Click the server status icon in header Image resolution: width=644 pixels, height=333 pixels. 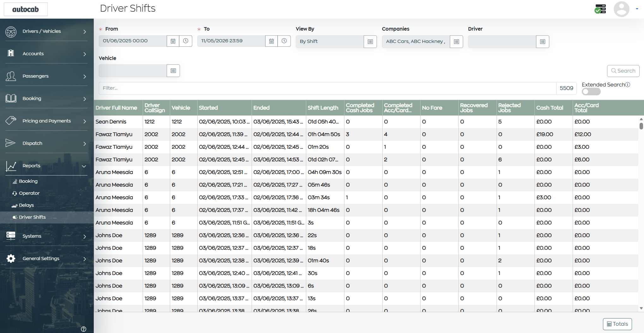coord(600,9)
